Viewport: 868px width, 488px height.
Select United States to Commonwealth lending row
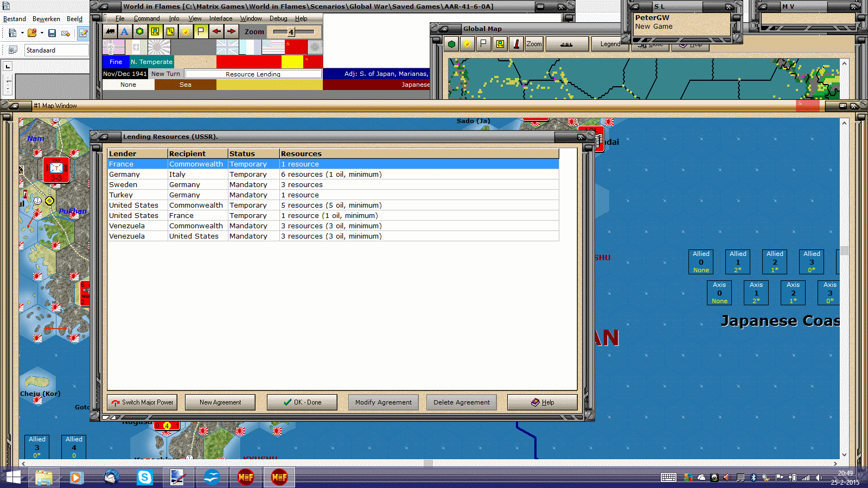(333, 206)
